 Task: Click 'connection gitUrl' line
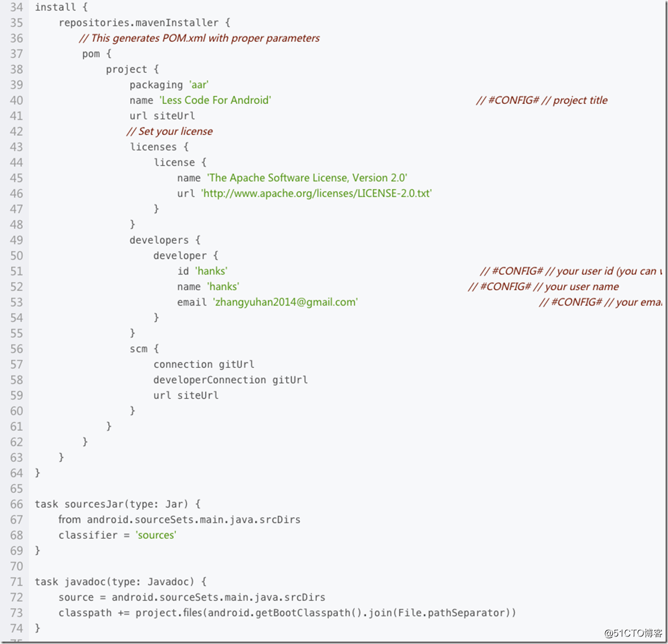pyautogui.click(x=204, y=364)
